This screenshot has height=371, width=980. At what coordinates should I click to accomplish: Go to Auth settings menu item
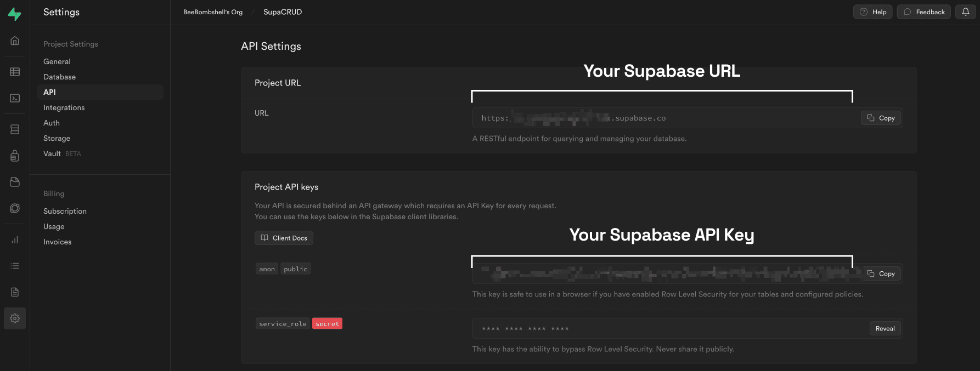(52, 123)
